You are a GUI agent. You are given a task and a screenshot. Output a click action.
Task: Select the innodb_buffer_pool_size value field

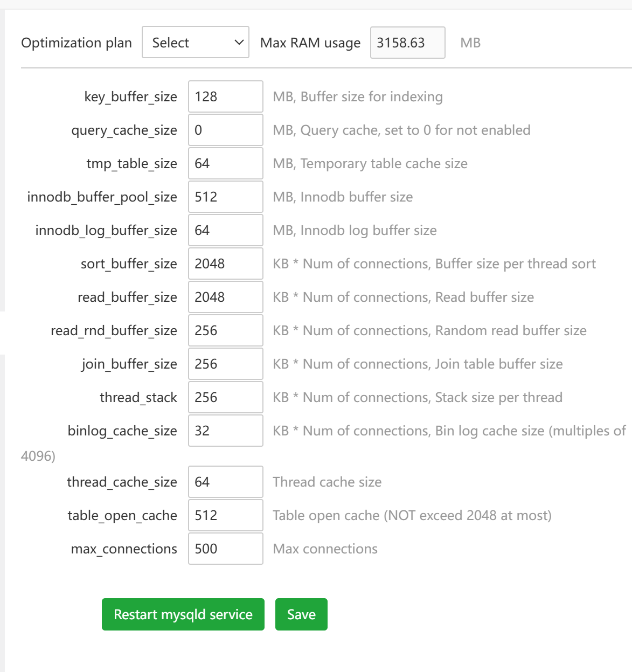click(x=225, y=197)
